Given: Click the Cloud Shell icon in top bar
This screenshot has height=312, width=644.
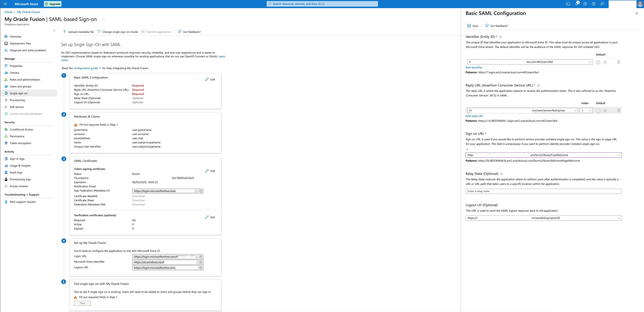Looking at the screenshot, I should [x=568, y=4].
